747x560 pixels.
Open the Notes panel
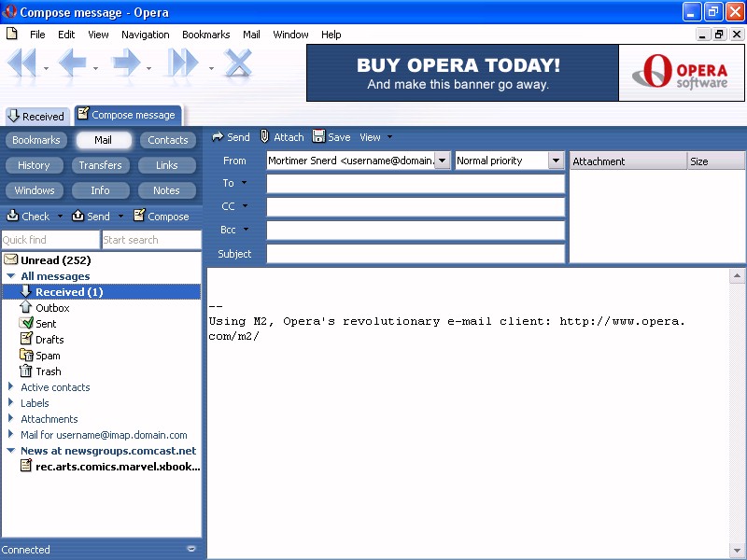[167, 190]
